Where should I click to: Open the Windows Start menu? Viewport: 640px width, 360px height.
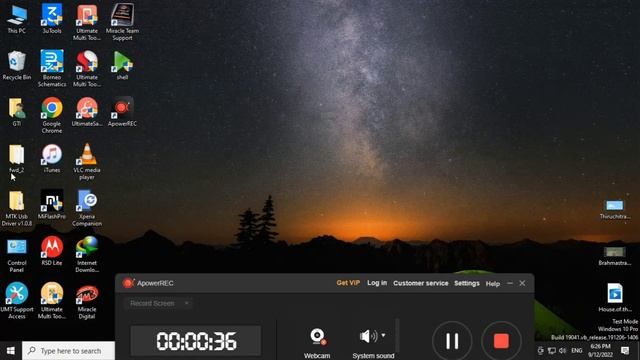pos(11,351)
